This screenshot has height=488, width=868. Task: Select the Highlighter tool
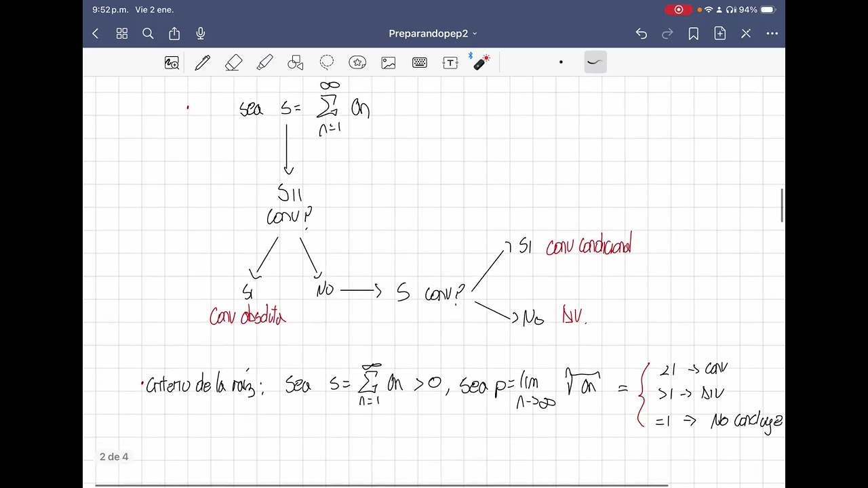pos(264,63)
